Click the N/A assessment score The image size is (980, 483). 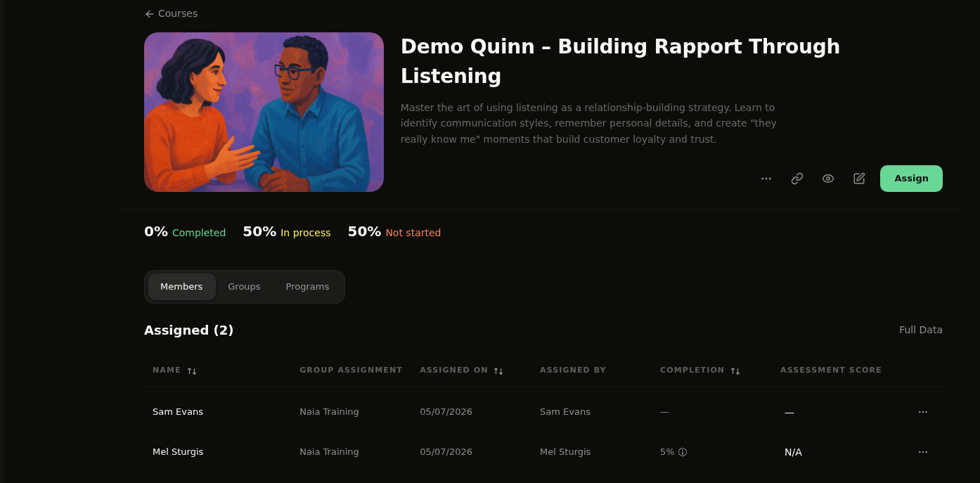(x=793, y=452)
